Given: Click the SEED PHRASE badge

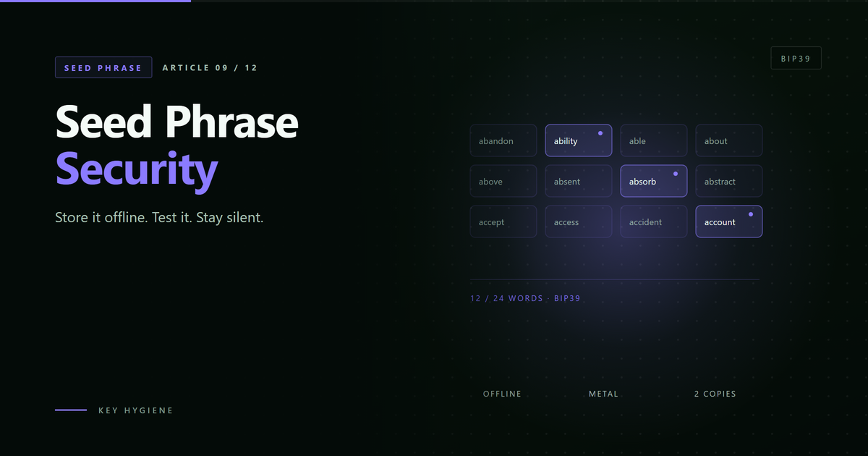Looking at the screenshot, I should pyautogui.click(x=103, y=67).
